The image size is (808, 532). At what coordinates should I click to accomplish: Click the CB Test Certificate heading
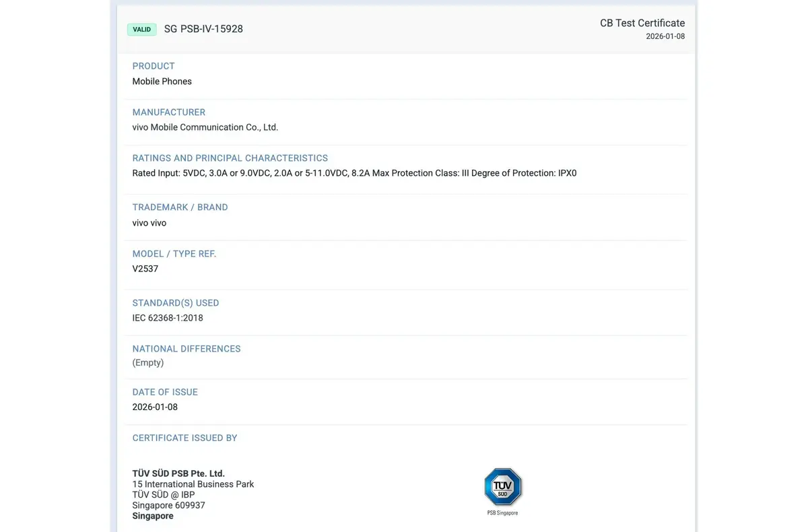pos(642,22)
